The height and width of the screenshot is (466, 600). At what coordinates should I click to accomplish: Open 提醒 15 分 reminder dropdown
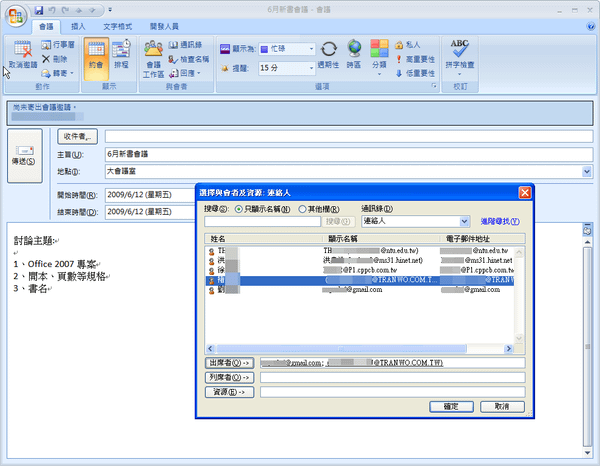tap(311, 68)
